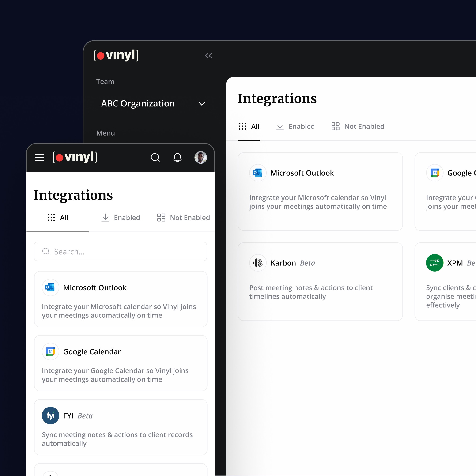Click the Microsoft Outlook icon on desktop card

pos(258,173)
